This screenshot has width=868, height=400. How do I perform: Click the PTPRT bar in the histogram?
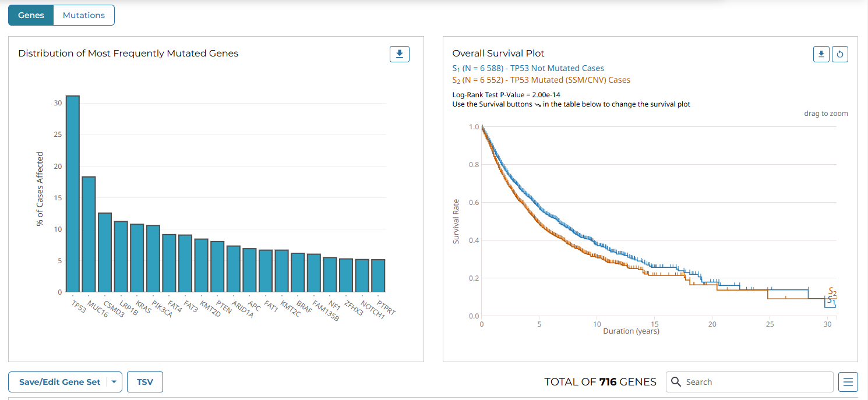[378, 275]
